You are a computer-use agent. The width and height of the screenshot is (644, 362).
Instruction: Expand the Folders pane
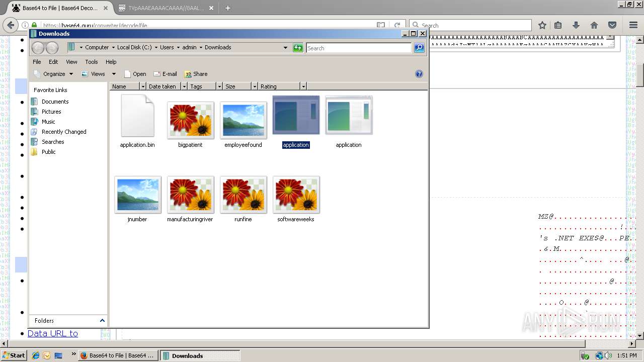click(102, 320)
